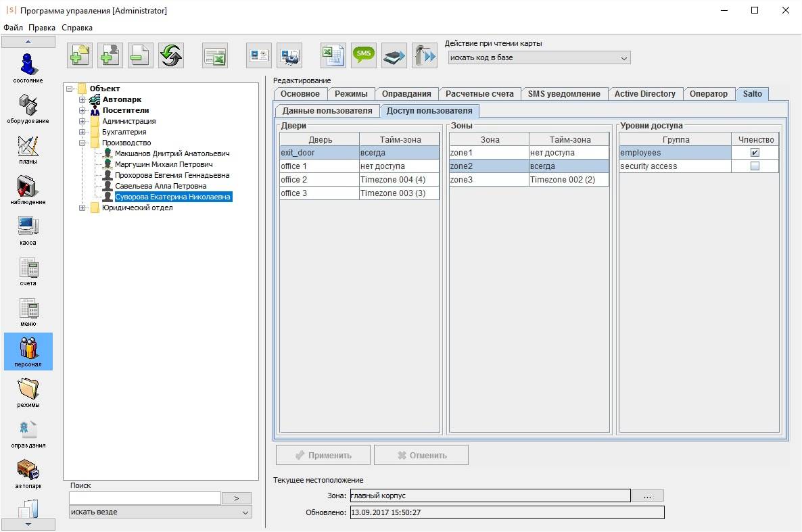Click the green SMS toolbar icon
Screen dimensions: 802x532
point(364,56)
